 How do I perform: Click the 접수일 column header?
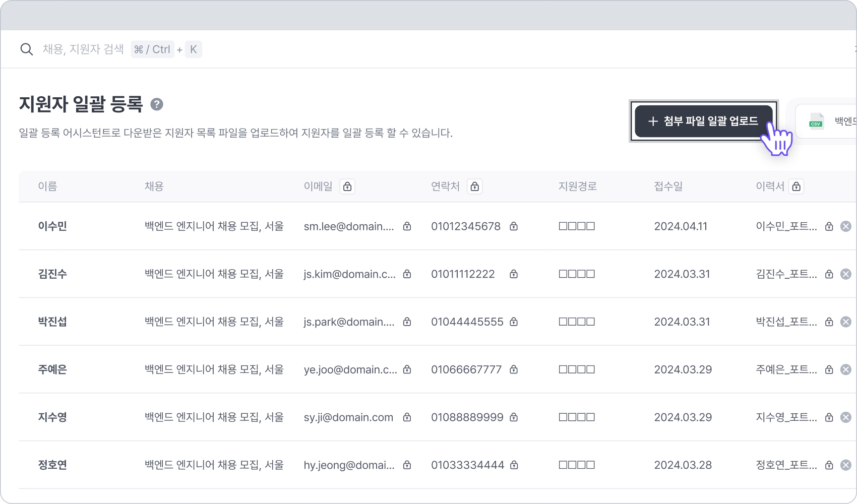668,186
